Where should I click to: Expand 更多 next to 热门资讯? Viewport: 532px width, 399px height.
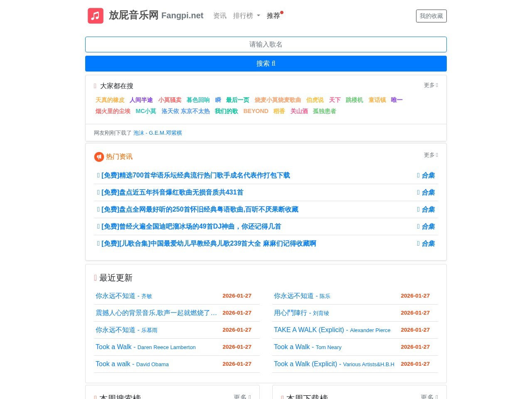431,155
